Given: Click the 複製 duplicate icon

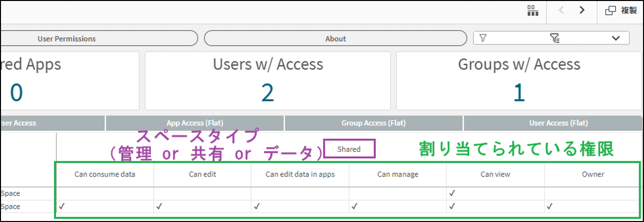Looking at the screenshot, I should point(611,10).
